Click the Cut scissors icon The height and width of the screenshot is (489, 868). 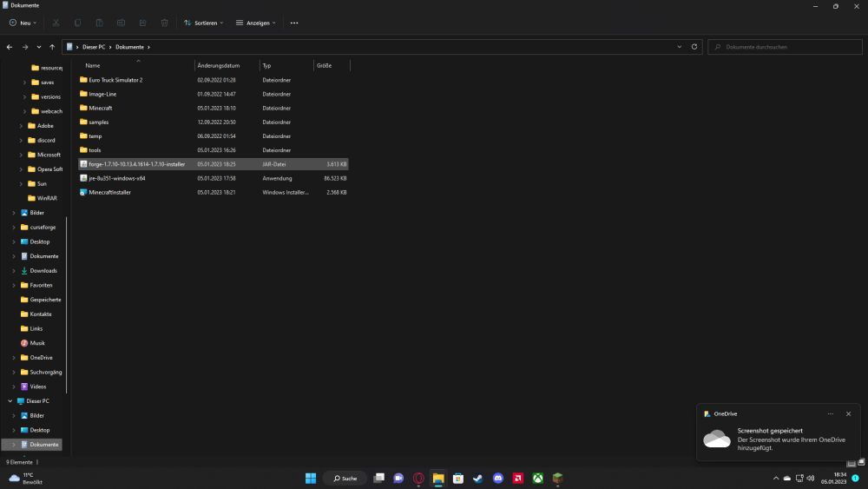click(56, 23)
